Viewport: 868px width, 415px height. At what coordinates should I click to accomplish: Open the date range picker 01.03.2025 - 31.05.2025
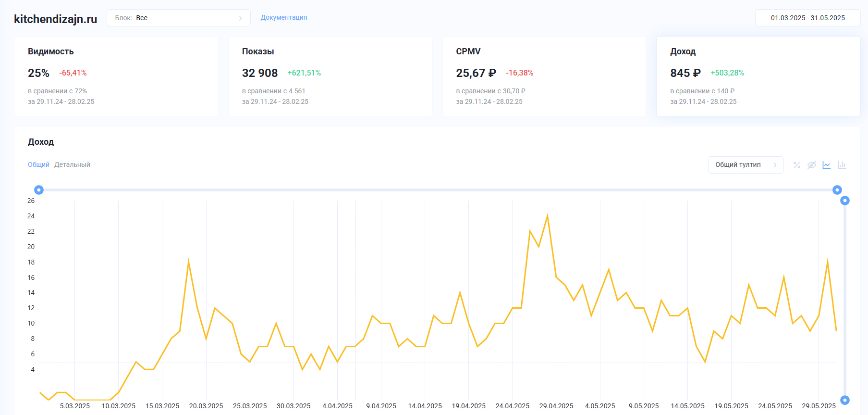[807, 18]
